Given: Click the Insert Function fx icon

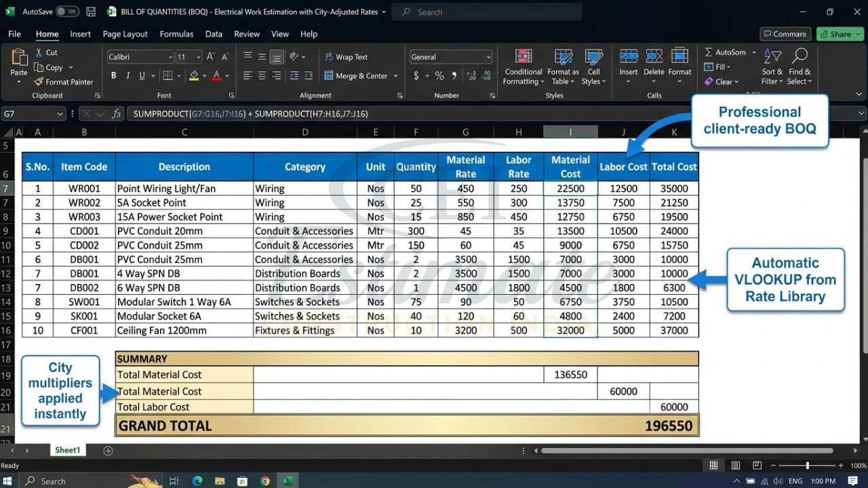Looking at the screenshot, I should [x=117, y=114].
